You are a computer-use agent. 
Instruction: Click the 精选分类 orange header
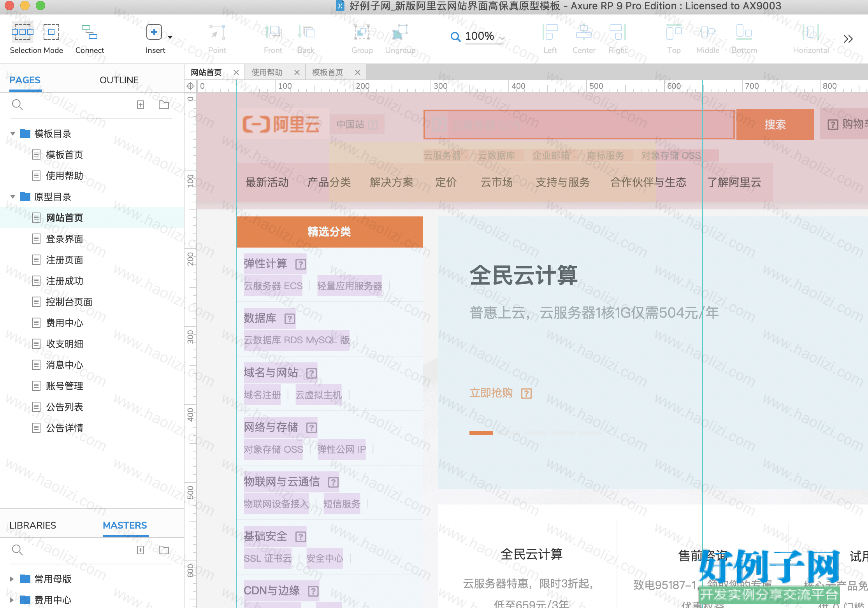(329, 232)
